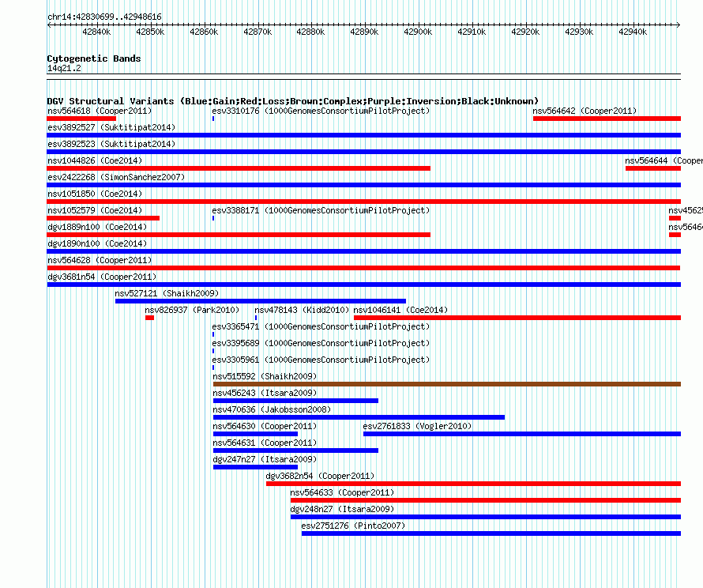Click nsv826937 (Park2010) label
The width and height of the screenshot is (703, 588).
point(192,310)
